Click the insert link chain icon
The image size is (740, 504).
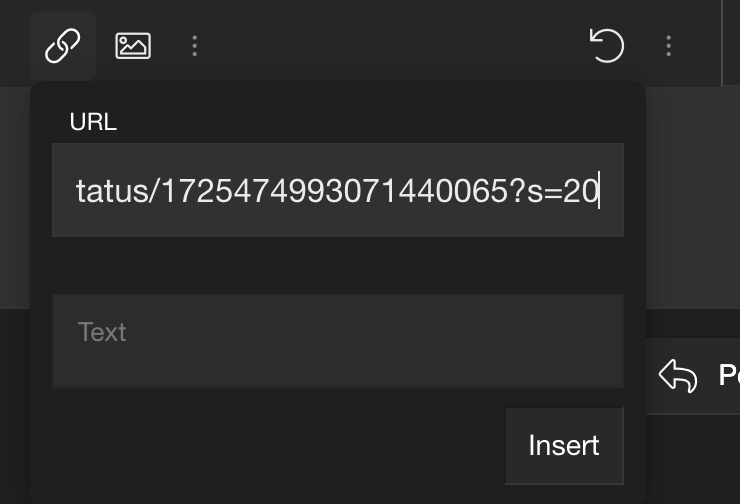click(x=63, y=46)
